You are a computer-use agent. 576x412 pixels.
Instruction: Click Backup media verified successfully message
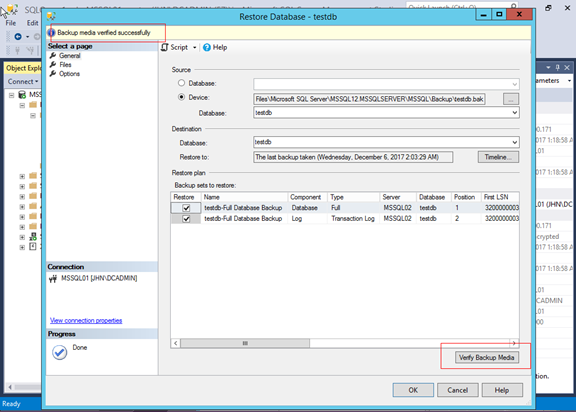click(x=104, y=33)
